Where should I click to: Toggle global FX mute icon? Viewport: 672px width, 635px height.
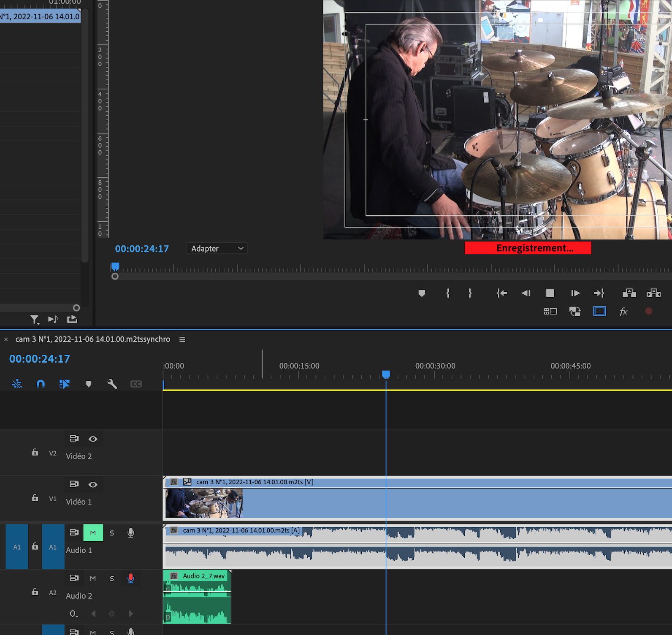[623, 312]
